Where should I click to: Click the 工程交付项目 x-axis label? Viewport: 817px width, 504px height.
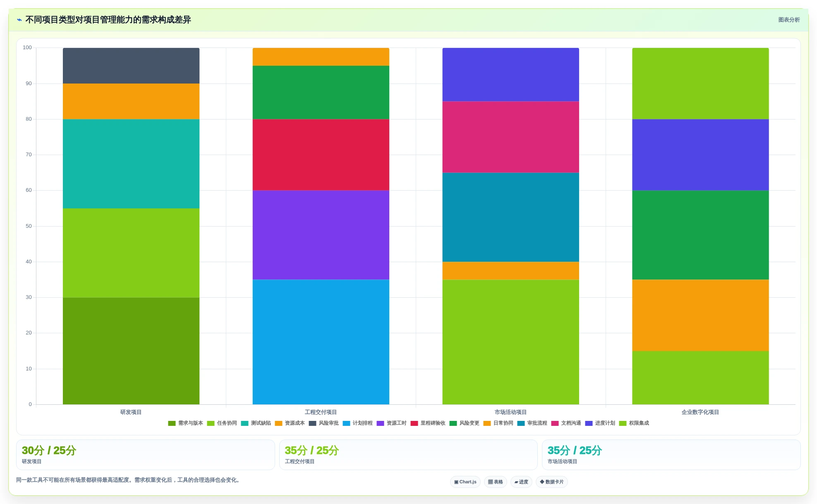[321, 412]
